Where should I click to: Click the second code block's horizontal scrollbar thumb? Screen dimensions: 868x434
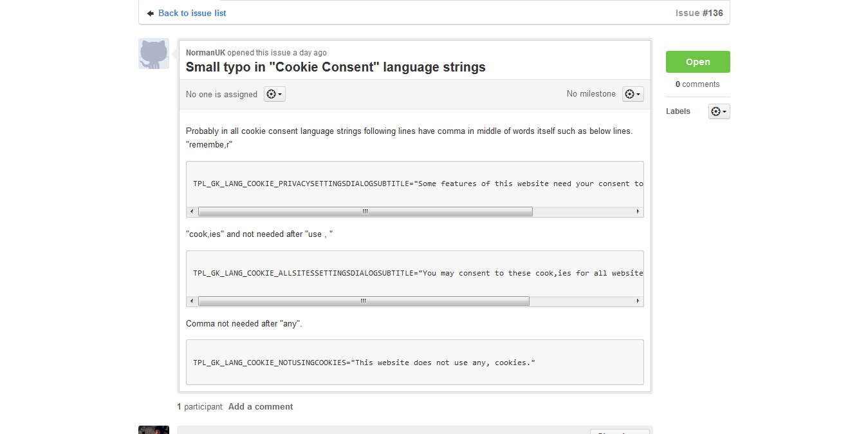(x=364, y=301)
